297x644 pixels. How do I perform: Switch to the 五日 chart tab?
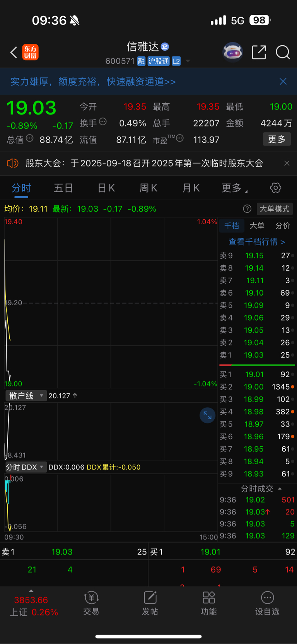[x=63, y=188]
